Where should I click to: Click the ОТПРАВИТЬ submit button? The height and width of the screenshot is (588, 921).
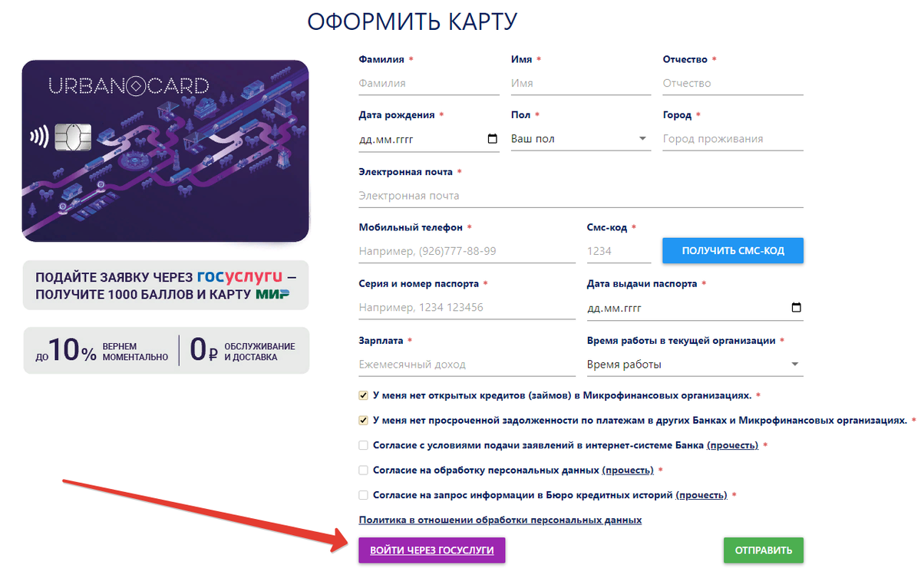(763, 550)
